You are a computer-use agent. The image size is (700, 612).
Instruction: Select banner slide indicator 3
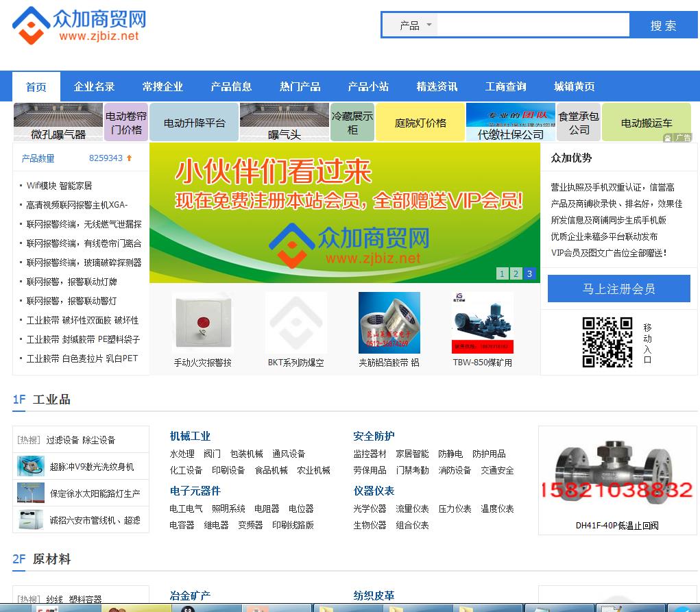[x=529, y=274]
